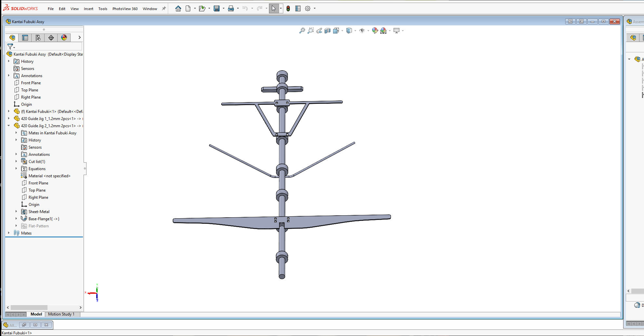644x336 pixels.
Task: Open the PhotoView 360 menu
Action: [x=125, y=9]
